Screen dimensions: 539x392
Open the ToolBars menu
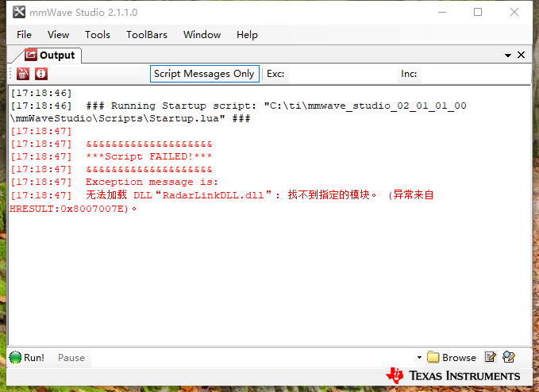point(146,35)
